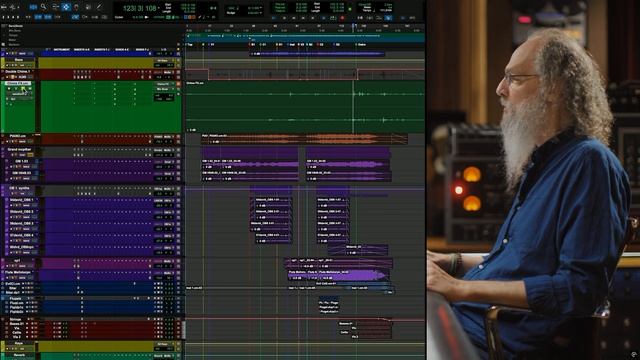The image size is (640, 360).
Task: Select the Grabber hand tool
Action: pyautogui.click(x=76, y=7)
